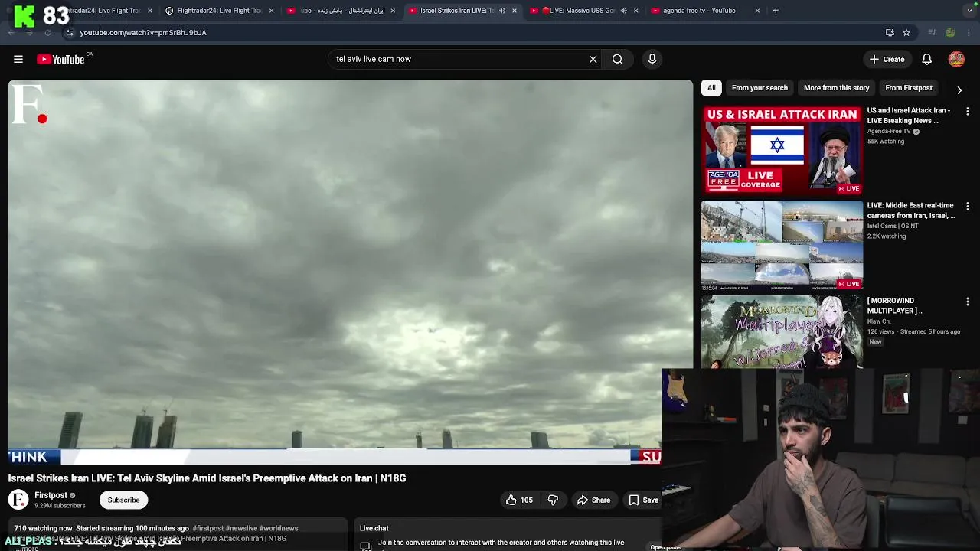Select the All filter chip
This screenshot has height=551, width=980.
(x=711, y=88)
